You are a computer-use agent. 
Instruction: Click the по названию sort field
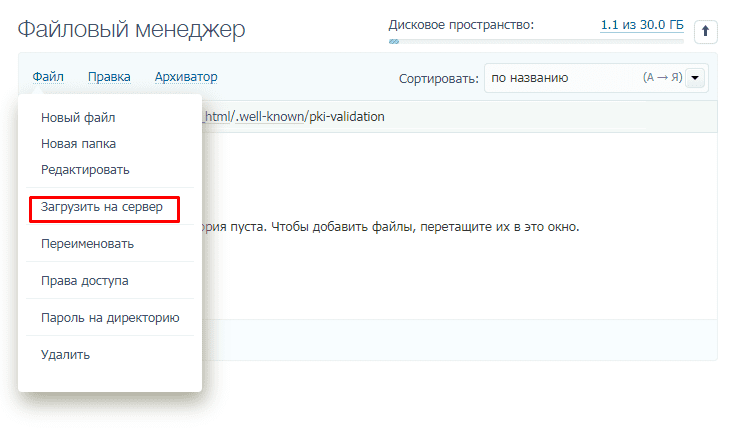point(596,78)
